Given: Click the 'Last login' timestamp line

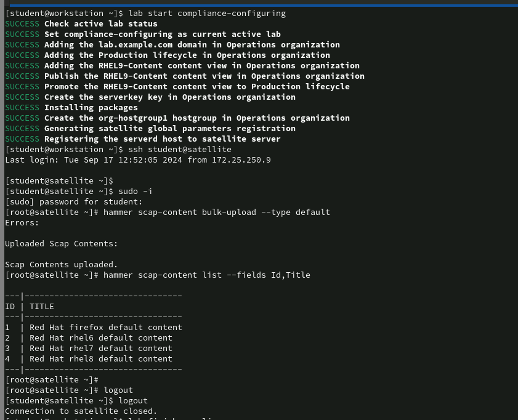Looking at the screenshot, I should [x=137, y=160].
